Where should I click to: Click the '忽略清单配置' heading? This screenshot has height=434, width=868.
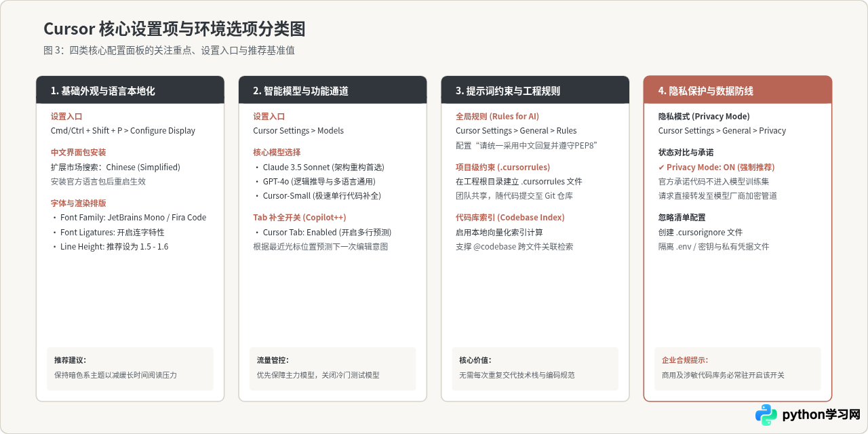click(682, 218)
